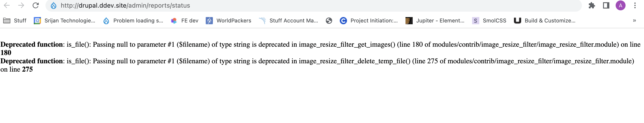644x123 pixels.
Task: Click the browser forward arrow
Action: click(x=21, y=5)
